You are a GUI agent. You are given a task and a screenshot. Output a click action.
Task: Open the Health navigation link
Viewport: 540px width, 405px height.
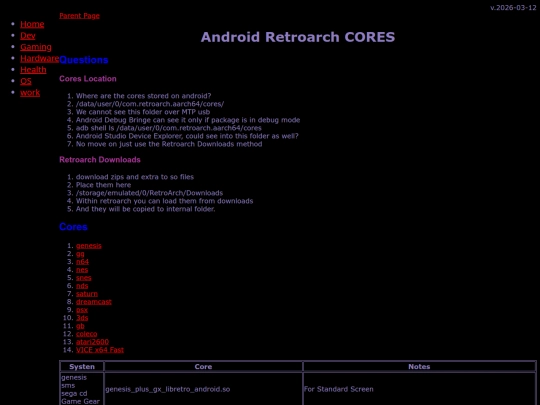coord(33,70)
